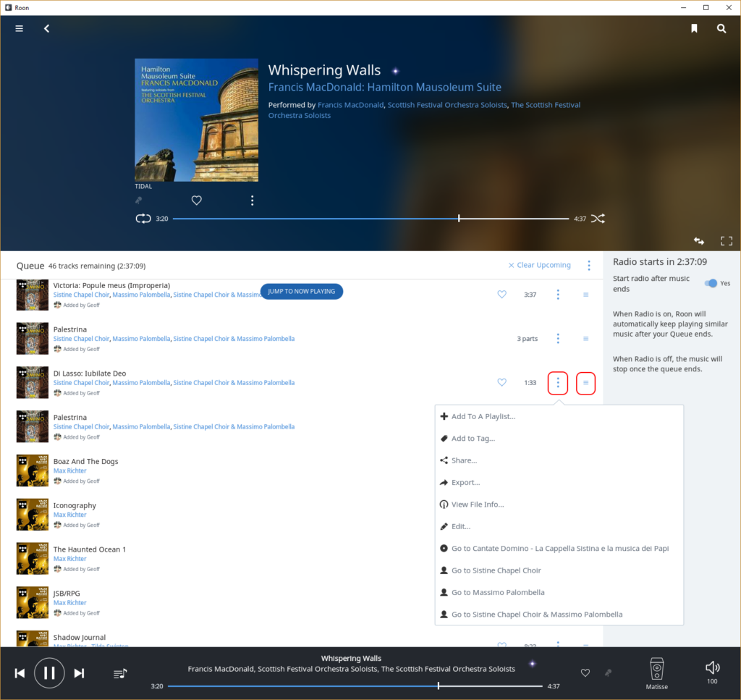Open Scottish Festival Orchestra Soloists performer link
The width and height of the screenshot is (741, 700).
pyautogui.click(x=447, y=105)
